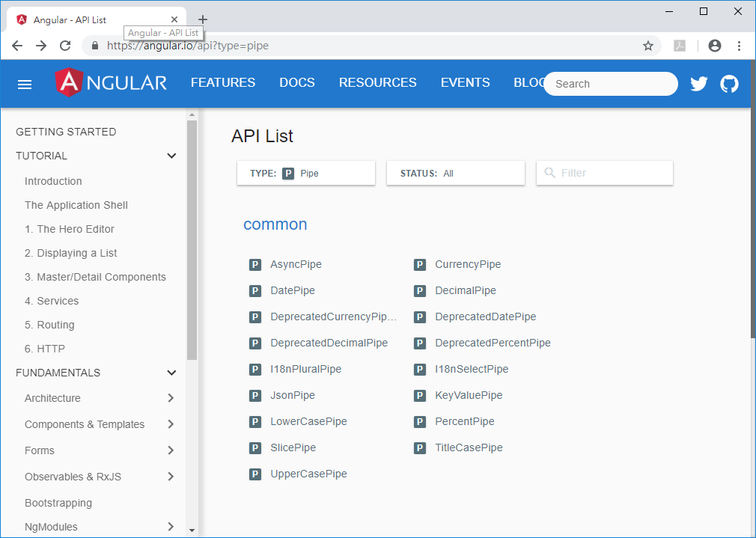756x538 pixels.
Task: Open the TYPE Pipe dropdown
Action: (x=306, y=173)
